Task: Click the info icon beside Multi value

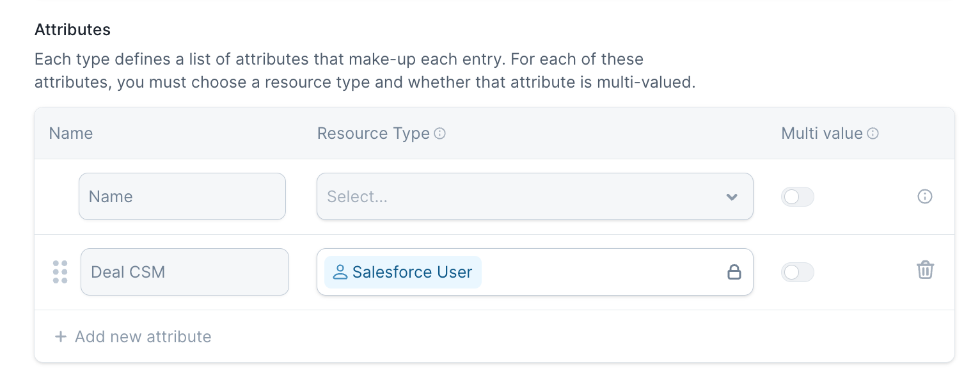Action: pyautogui.click(x=873, y=134)
